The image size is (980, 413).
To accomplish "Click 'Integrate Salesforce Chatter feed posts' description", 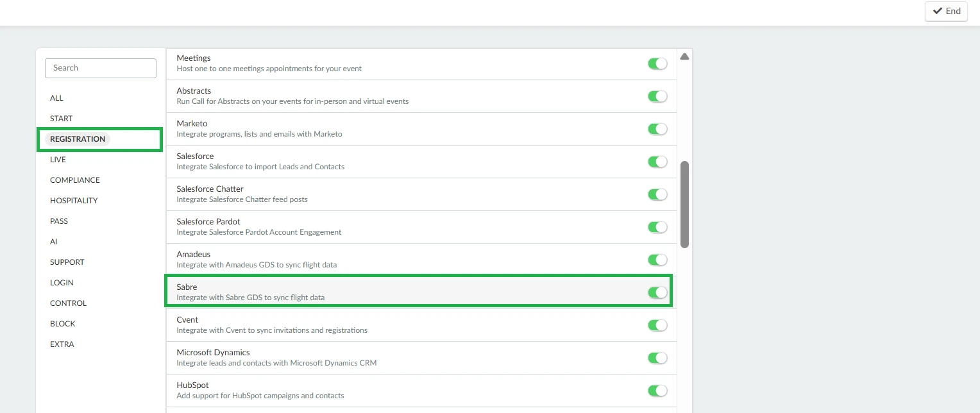I will point(242,199).
